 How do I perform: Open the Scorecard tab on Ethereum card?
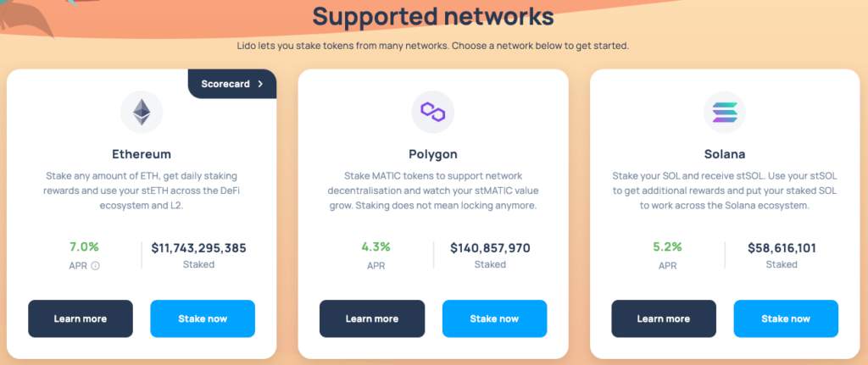(x=232, y=84)
